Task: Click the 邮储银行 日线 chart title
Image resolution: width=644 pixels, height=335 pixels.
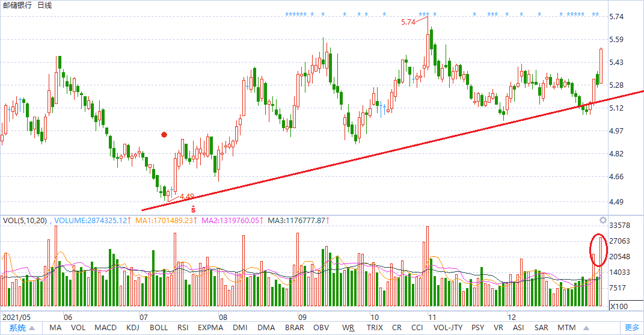Action: coord(27,5)
